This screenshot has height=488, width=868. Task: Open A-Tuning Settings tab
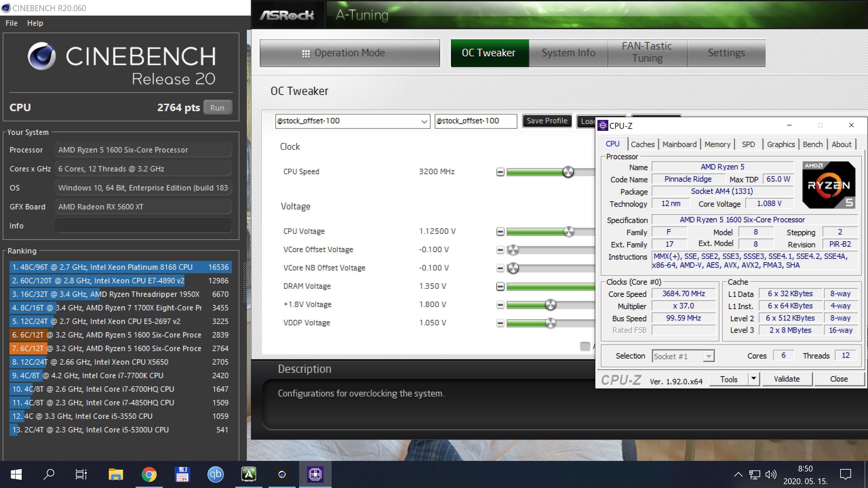pyautogui.click(x=726, y=53)
